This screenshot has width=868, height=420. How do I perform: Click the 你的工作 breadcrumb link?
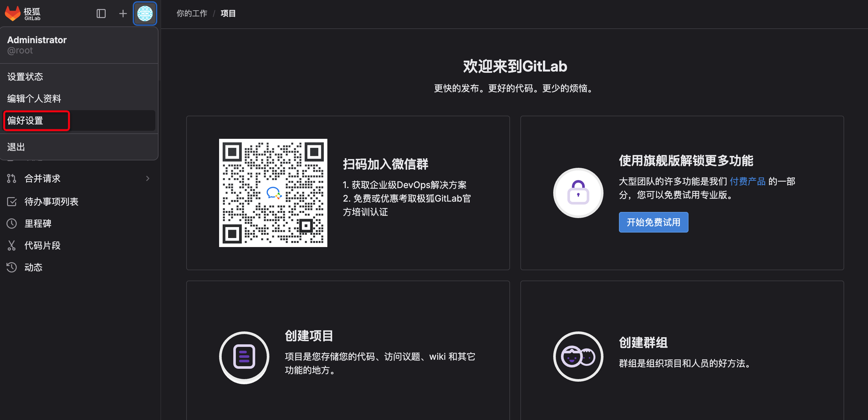point(192,14)
